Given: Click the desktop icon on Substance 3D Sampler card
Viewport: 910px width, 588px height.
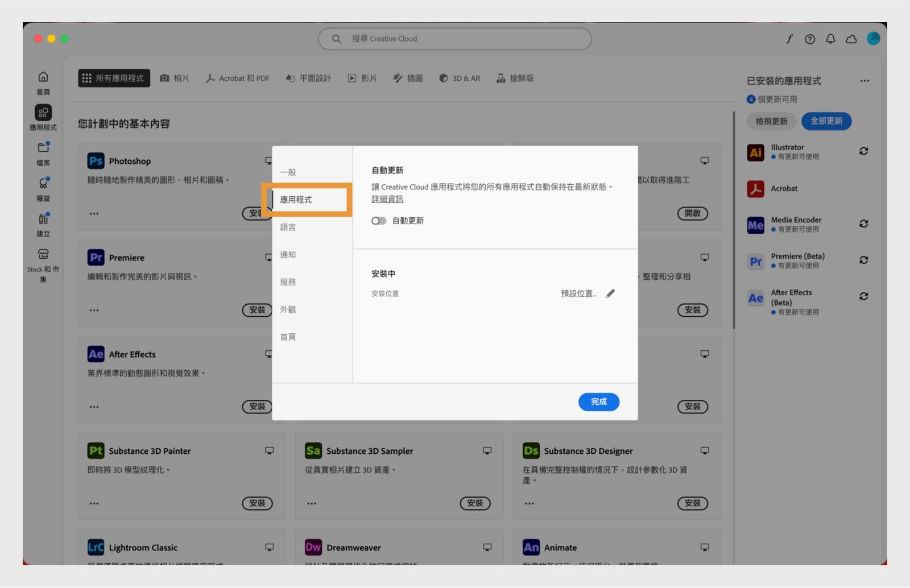Looking at the screenshot, I should tap(487, 450).
